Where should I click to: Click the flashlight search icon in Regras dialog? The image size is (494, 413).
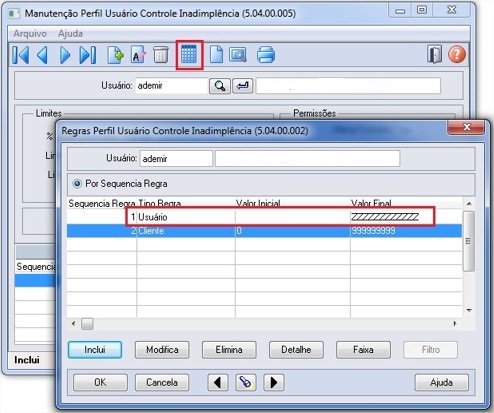(x=246, y=382)
